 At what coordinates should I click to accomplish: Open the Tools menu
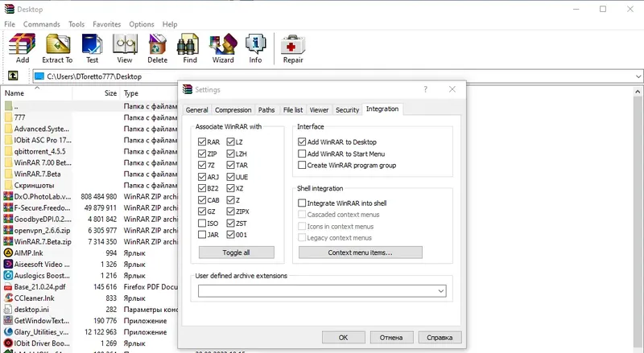click(76, 24)
